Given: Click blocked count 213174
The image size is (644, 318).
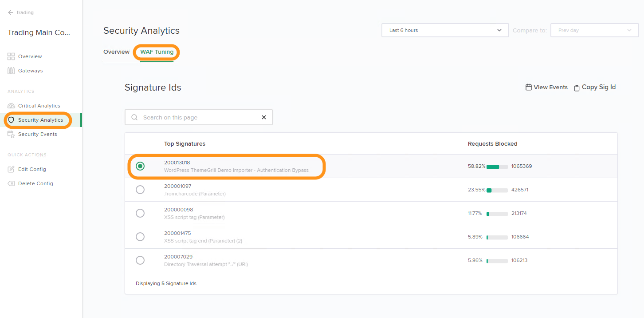Looking at the screenshot, I should (x=519, y=213).
